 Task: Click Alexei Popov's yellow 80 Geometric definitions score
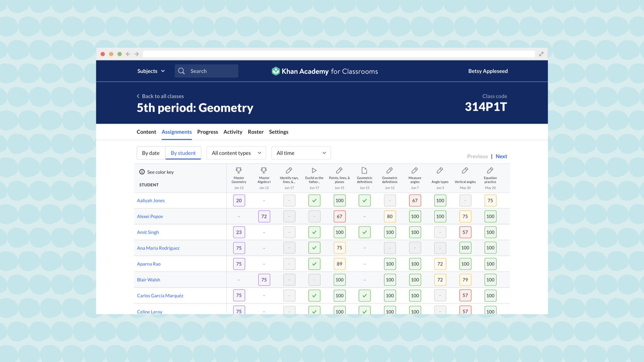point(390,216)
